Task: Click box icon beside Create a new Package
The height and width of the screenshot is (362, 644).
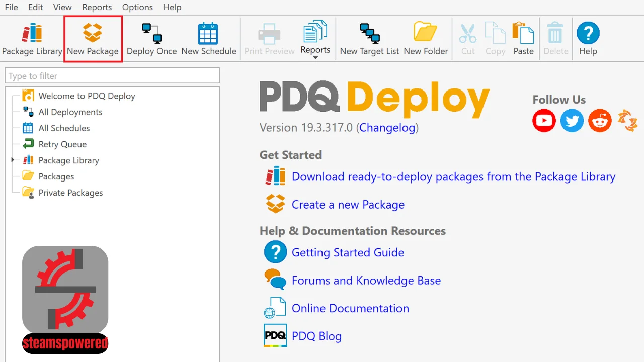Action: [x=275, y=204]
